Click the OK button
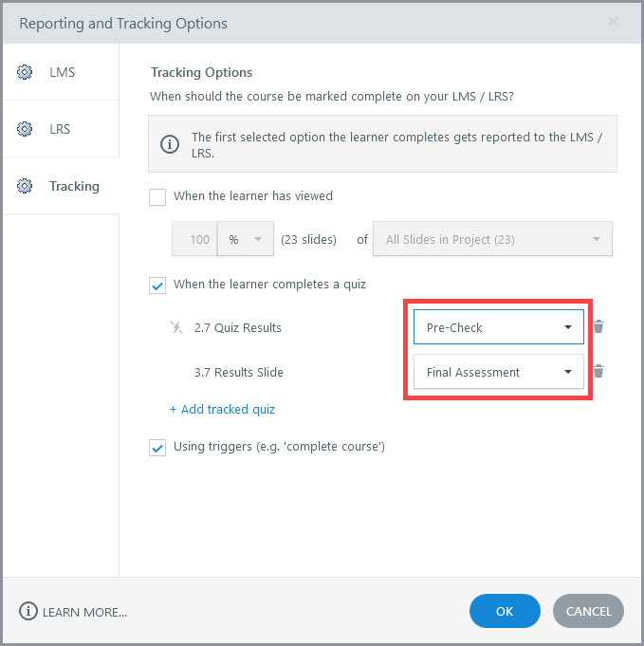The height and width of the screenshot is (646, 644). [x=505, y=612]
